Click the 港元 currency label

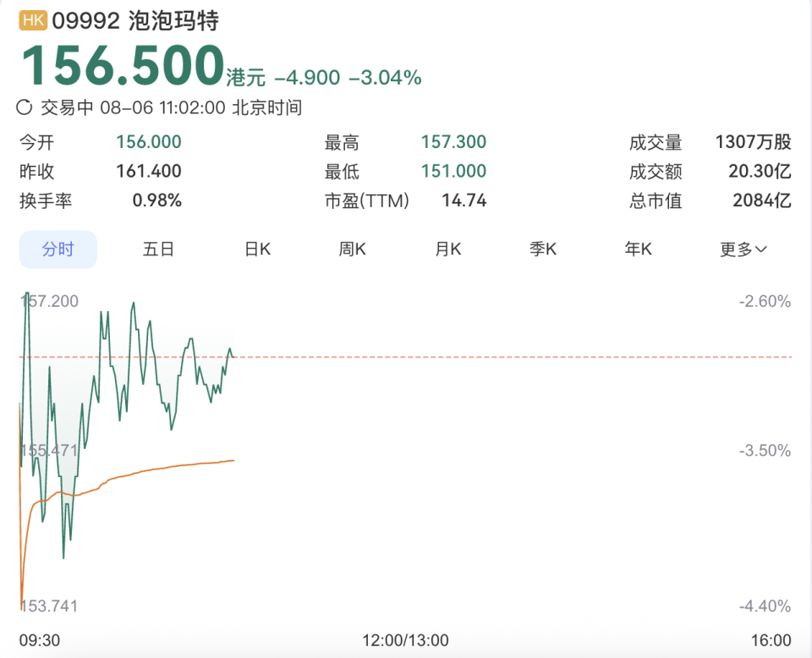click(246, 78)
